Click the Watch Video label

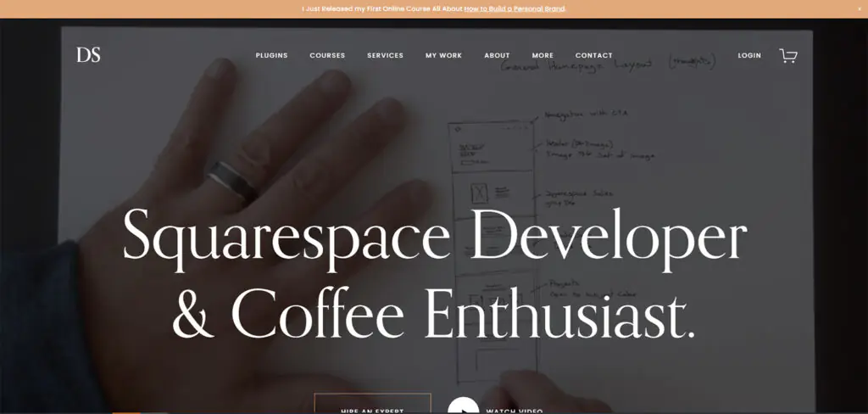(x=515, y=411)
